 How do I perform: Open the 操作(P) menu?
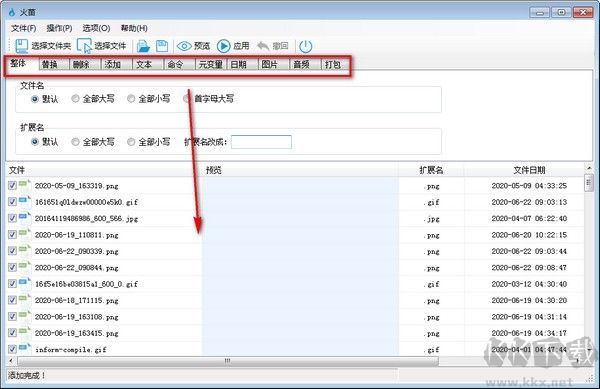(59, 28)
